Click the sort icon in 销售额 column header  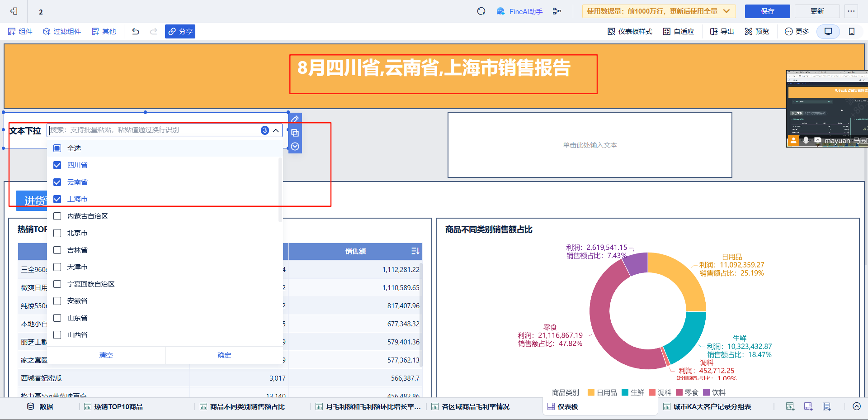pyautogui.click(x=415, y=251)
